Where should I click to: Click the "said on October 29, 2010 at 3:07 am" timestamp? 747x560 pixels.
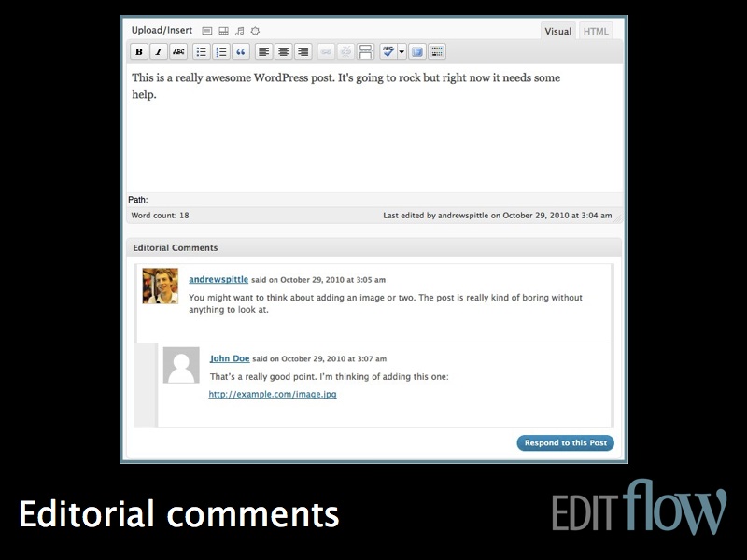click(319, 359)
